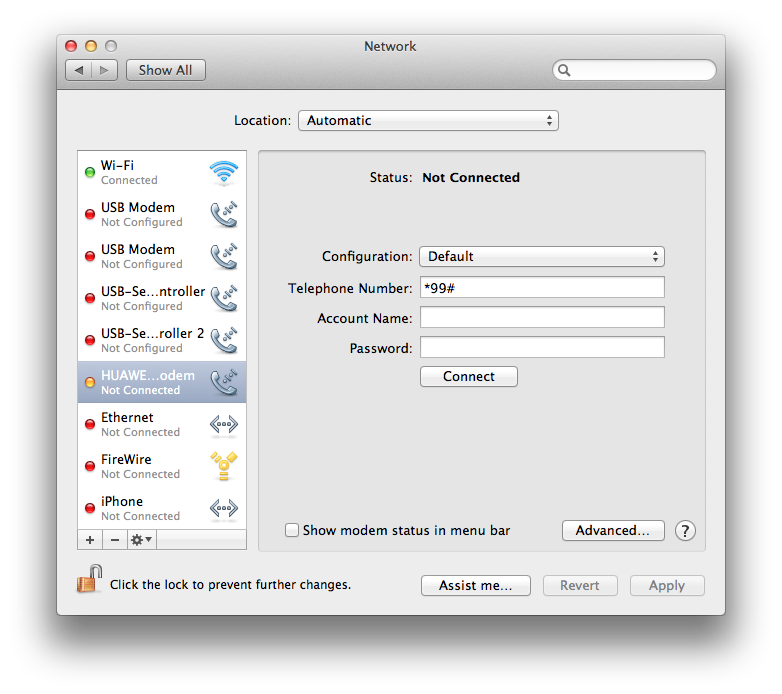Open the Location dropdown

click(428, 120)
